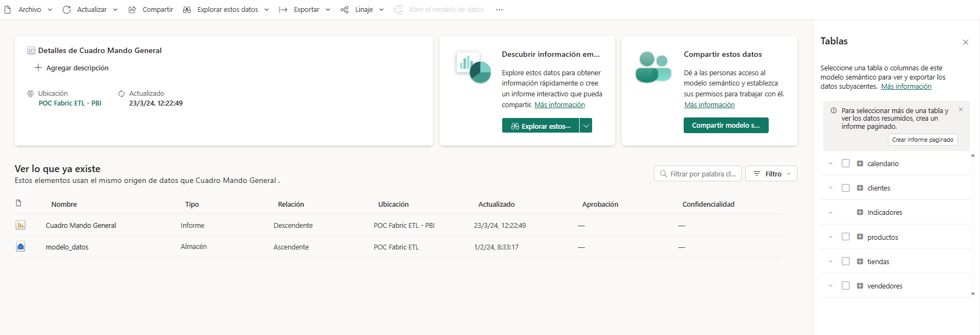Click Crear informe paginado button
The image size is (980, 335).
pos(923,140)
